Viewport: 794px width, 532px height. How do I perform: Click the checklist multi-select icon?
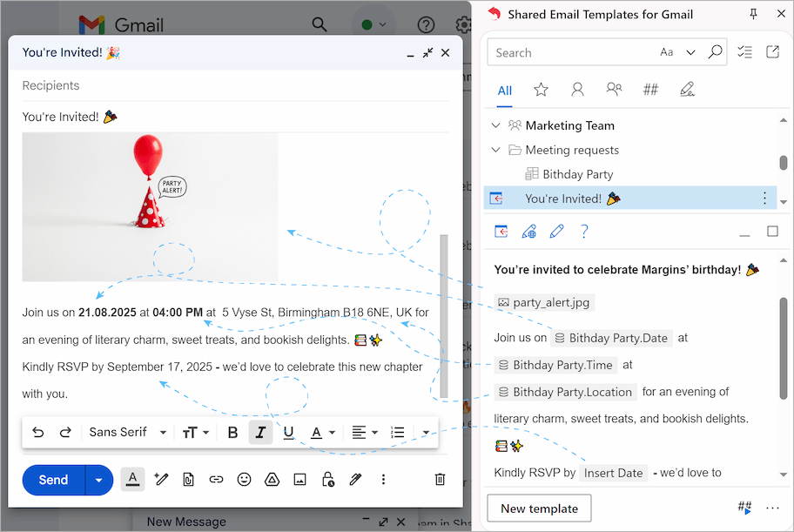pyautogui.click(x=744, y=51)
